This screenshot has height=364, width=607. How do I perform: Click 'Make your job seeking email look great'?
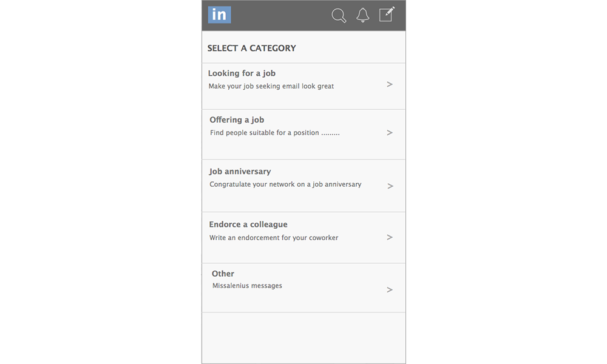point(271,86)
